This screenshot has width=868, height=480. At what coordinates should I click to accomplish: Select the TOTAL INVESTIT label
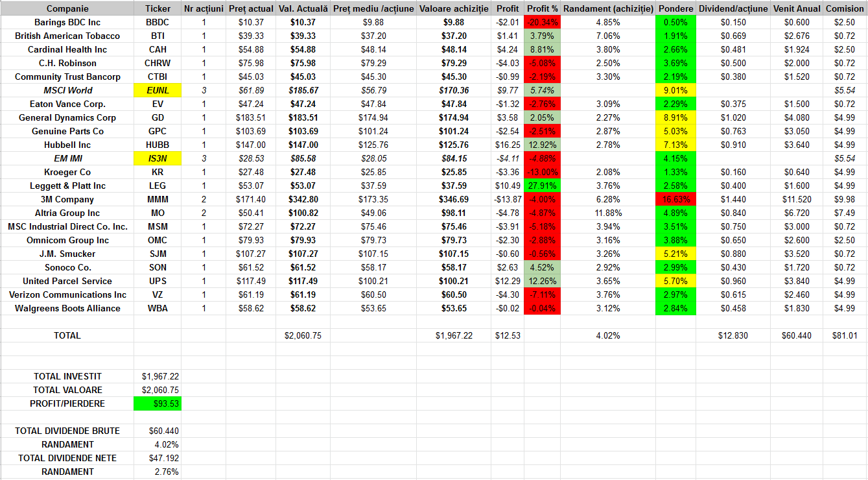point(67,376)
